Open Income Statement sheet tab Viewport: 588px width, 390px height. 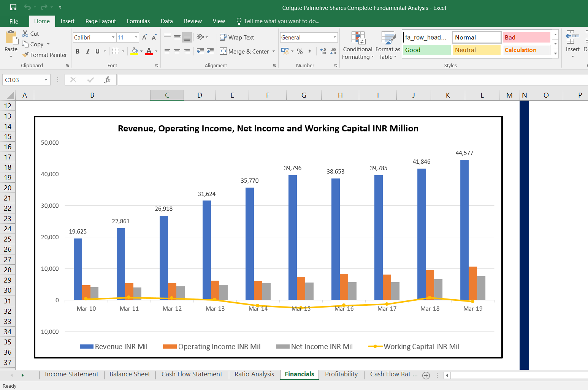(x=71, y=374)
